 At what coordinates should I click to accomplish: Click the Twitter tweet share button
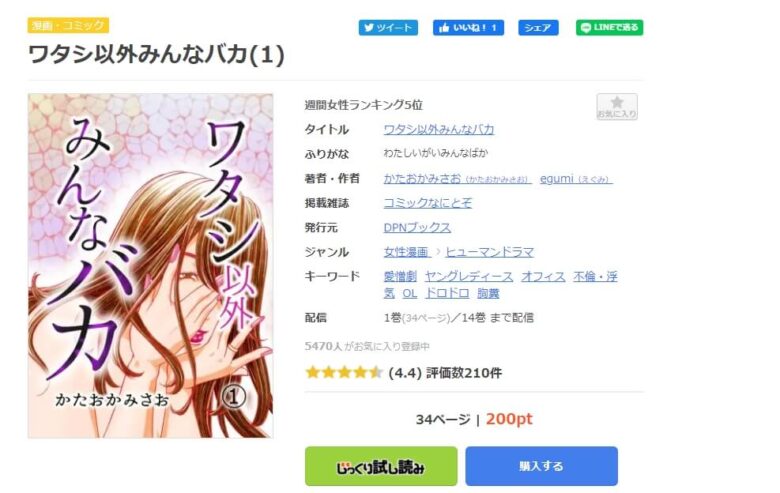point(388,27)
